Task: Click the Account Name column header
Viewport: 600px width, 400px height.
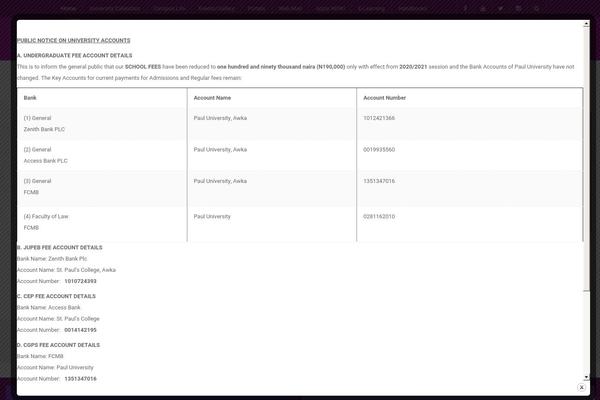Action: click(x=212, y=98)
